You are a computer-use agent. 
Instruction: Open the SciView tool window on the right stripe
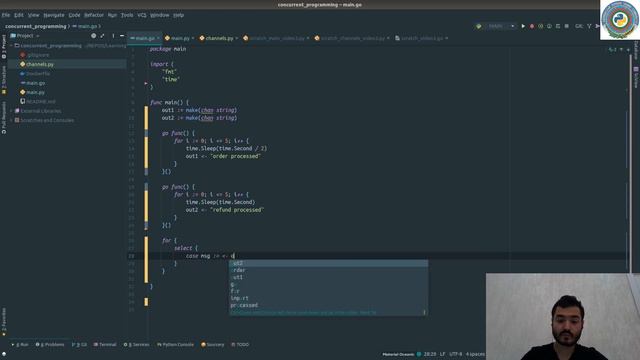click(x=636, y=78)
